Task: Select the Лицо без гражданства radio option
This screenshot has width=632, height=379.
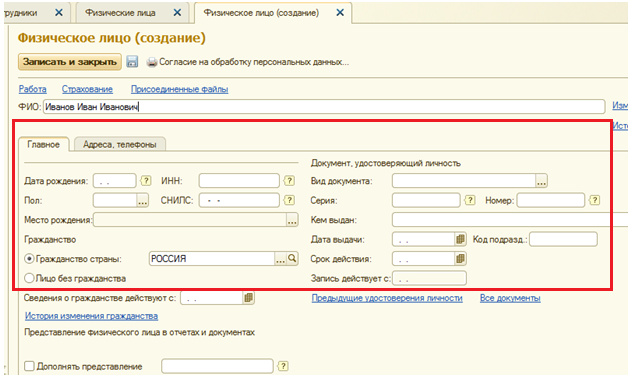Action: tap(29, 278)
